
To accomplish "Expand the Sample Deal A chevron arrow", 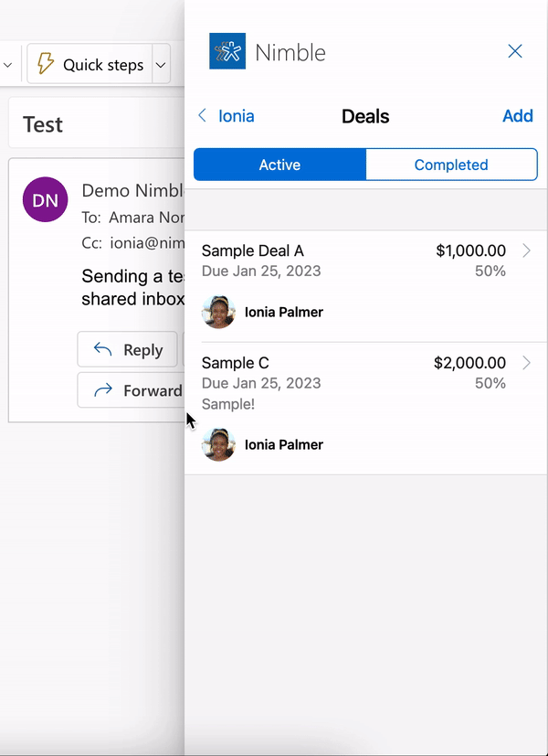I will [x=526, y=250].
